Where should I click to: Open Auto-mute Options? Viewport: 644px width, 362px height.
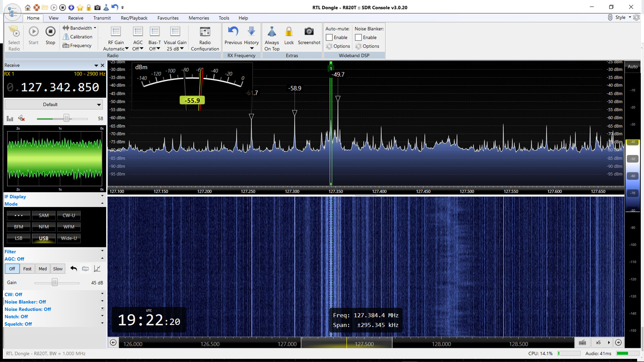pos(338,46)
